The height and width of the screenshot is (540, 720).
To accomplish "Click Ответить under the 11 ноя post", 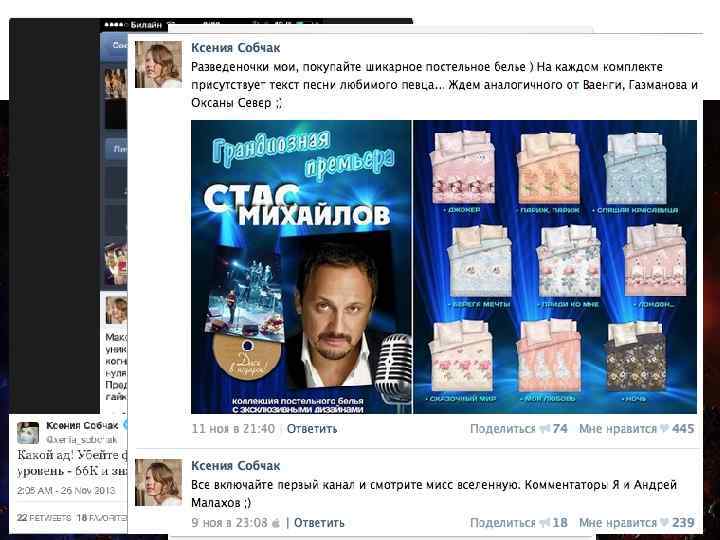I will pos(312,429).
